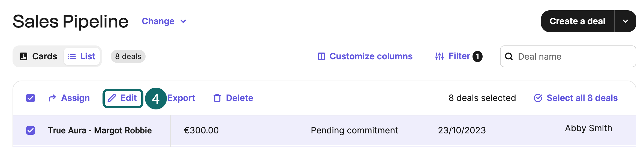Uncheck the select-all deals checkbox
The image size is (644, 147).
[x=31, y=98]
